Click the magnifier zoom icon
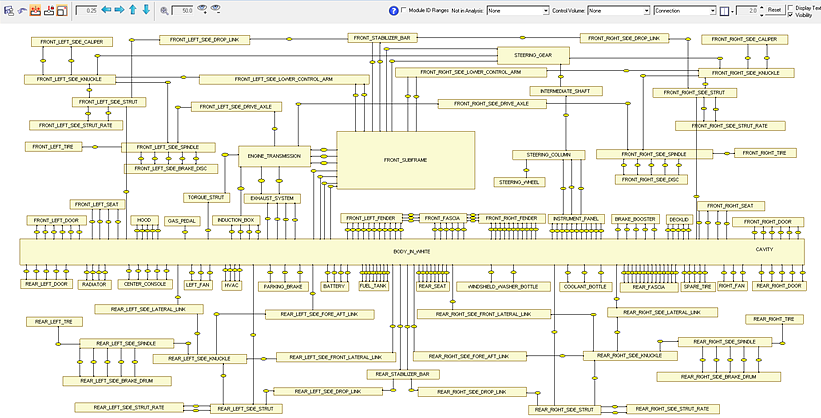Viewport: 821px width, 418px height. (x=165, y=10)
